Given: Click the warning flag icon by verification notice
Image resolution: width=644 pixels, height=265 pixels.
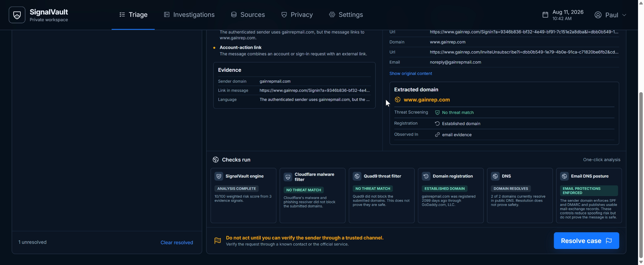Looking at the screenshot, I should [218, 241].
